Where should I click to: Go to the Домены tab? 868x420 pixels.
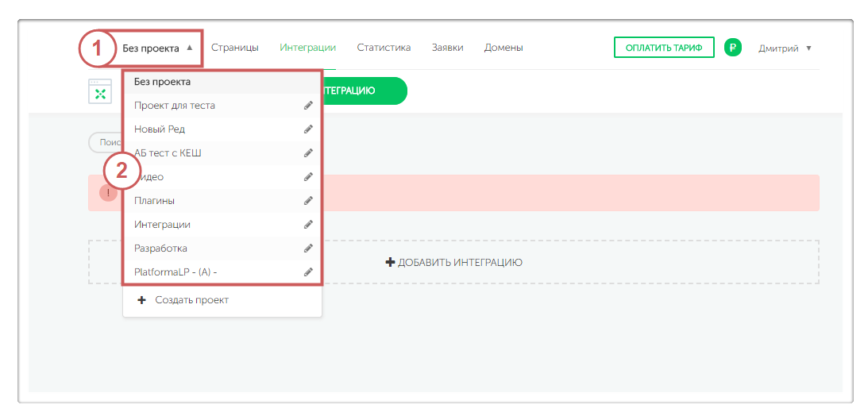[x=503, y=48]
